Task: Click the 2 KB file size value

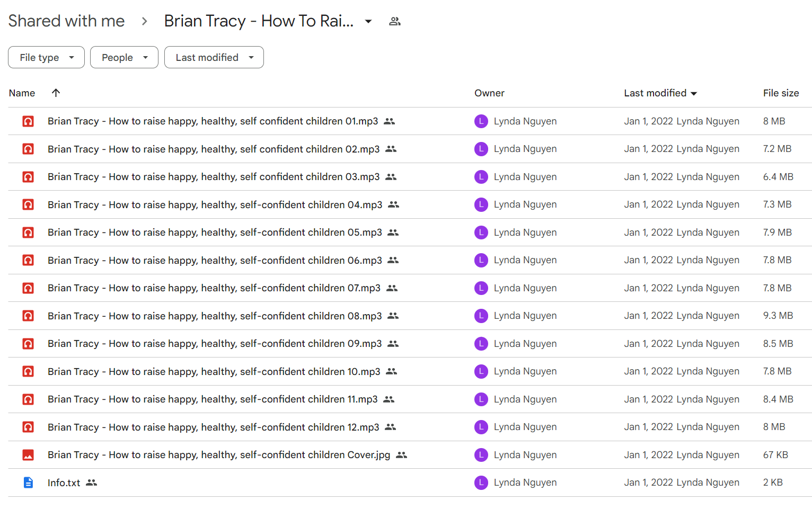Action: pos(773,483)
